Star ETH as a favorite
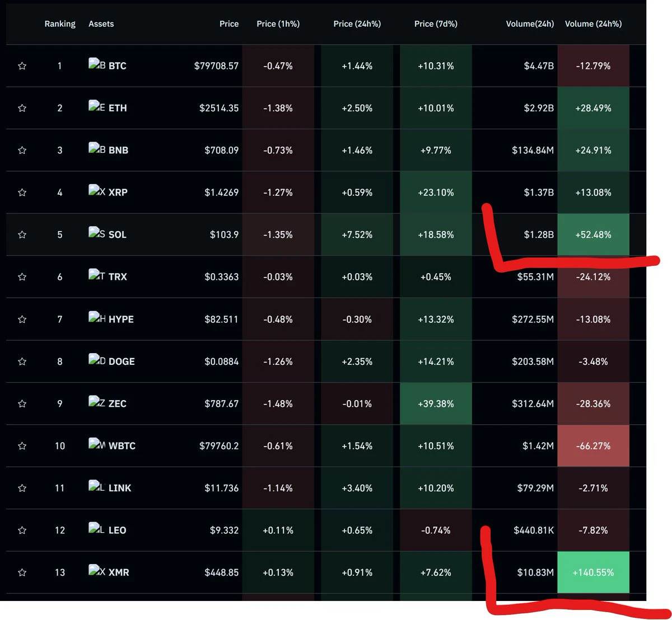The height and width of the screenshot is (620, 672). pos(22,108)
